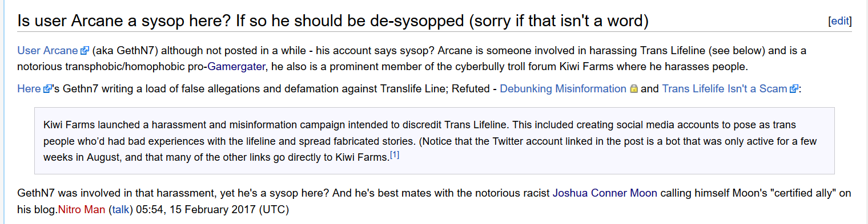Click the padlock icon after Debunking Misinformation
Screen dimensions: 868x224
click(x=633, y=89)
